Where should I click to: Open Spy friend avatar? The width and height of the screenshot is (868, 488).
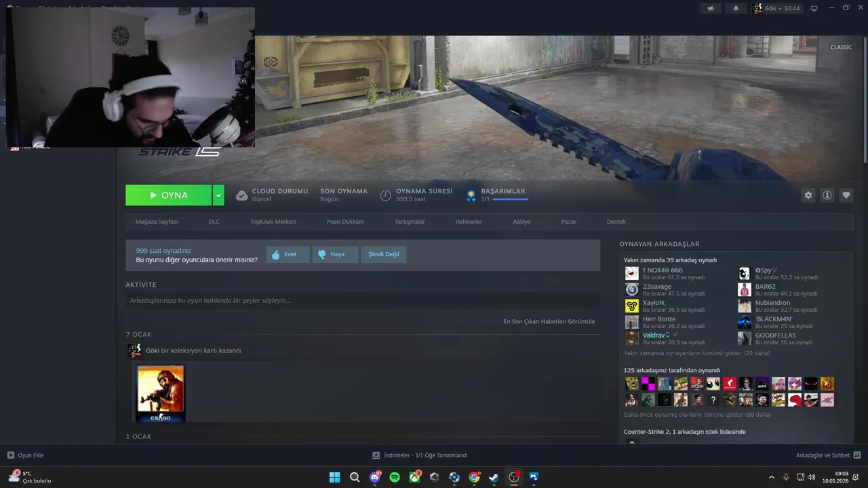[745, 273]
